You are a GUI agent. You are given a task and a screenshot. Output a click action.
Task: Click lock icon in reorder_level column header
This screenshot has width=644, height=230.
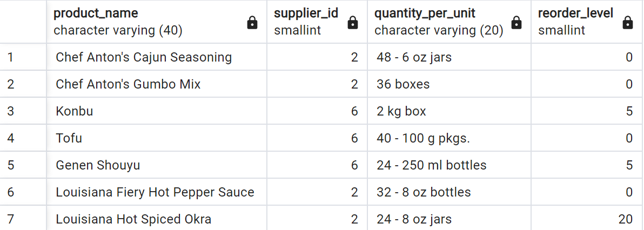(628, 23)
